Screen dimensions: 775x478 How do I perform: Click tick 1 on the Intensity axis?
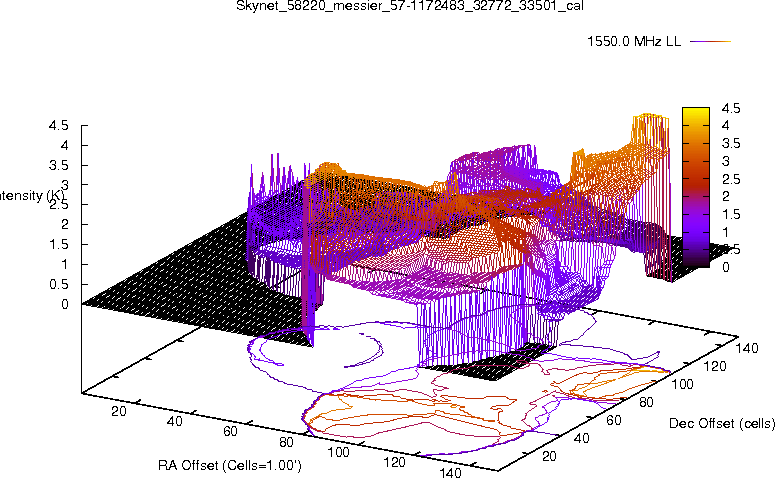click(x=64, y=264)
